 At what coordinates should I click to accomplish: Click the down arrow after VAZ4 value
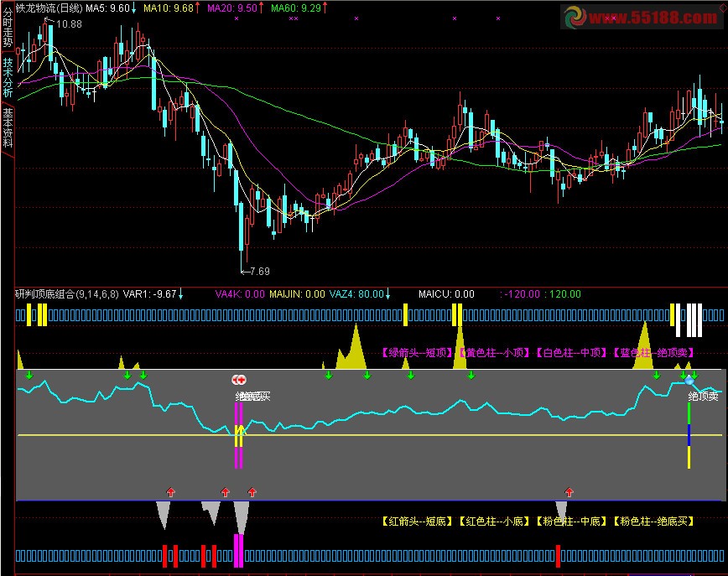click(x=388, y=294)
